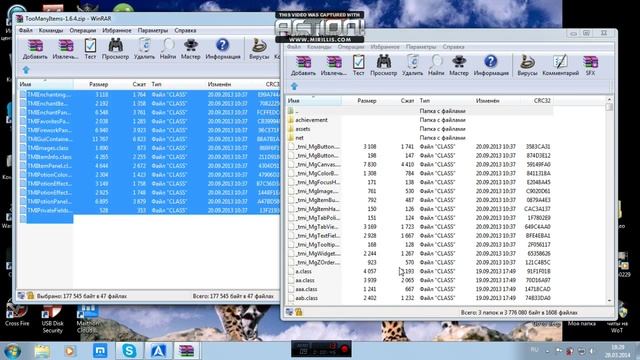
Task: Select the achievement folder row
Action: pos(420,120)
